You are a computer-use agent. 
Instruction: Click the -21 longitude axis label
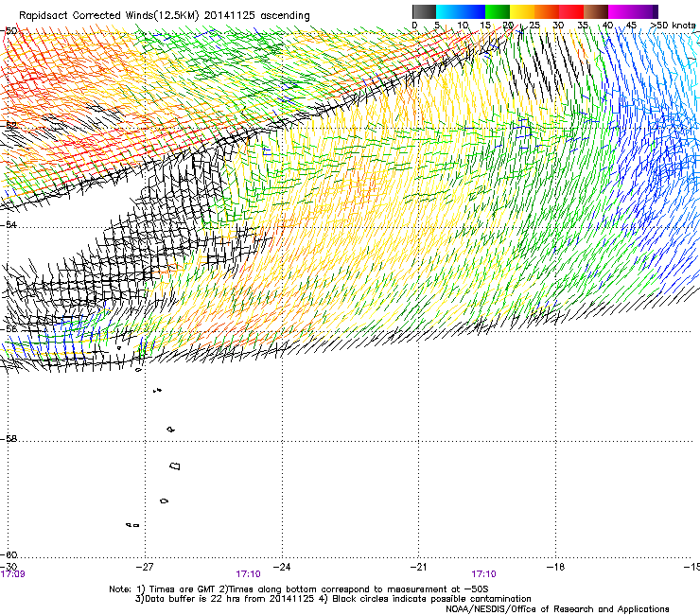pos(419,567)
